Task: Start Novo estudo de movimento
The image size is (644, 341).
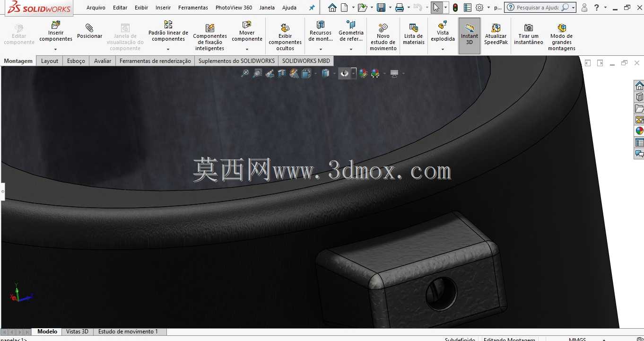Action: (383, 37)
